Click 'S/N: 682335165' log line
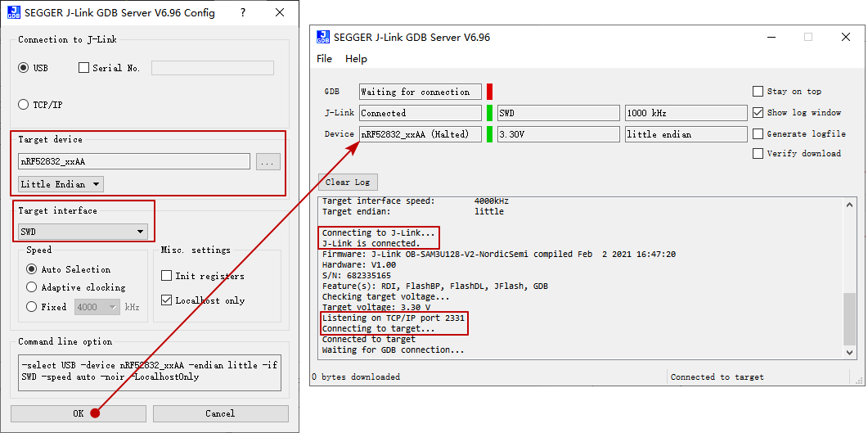Image resolution: width=868 pixels, height=433 pixels. click(357, 275)
